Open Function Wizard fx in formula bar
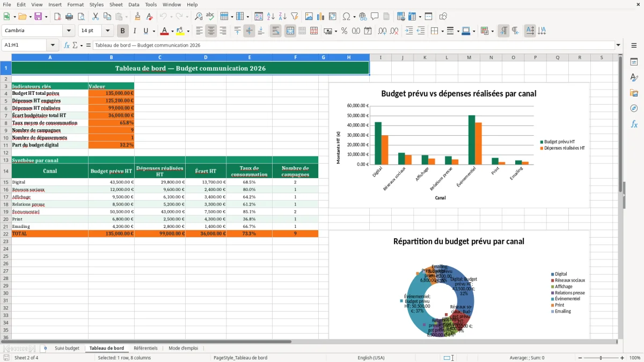The width and height of the screenshot is (644, 362). [67, 45]
